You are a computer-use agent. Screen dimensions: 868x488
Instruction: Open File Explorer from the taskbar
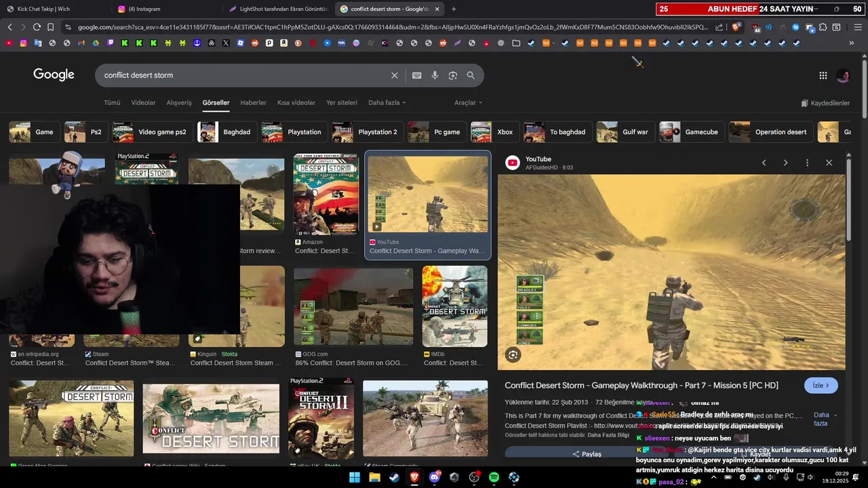point(374,477)
